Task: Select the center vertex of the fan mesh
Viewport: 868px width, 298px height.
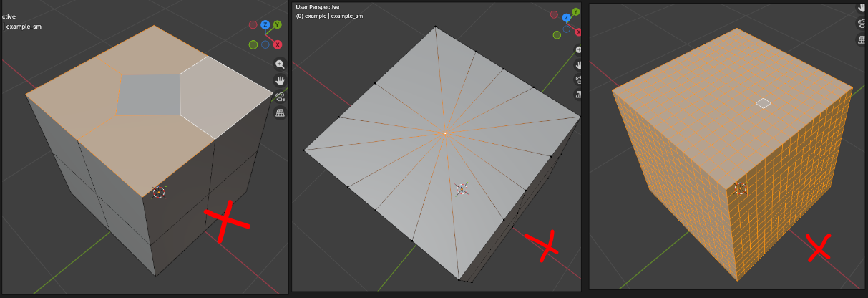Action: pos(445,133)
